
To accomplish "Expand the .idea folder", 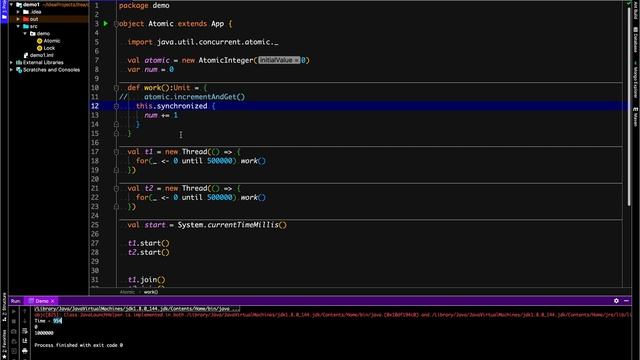I will (18, 12).
